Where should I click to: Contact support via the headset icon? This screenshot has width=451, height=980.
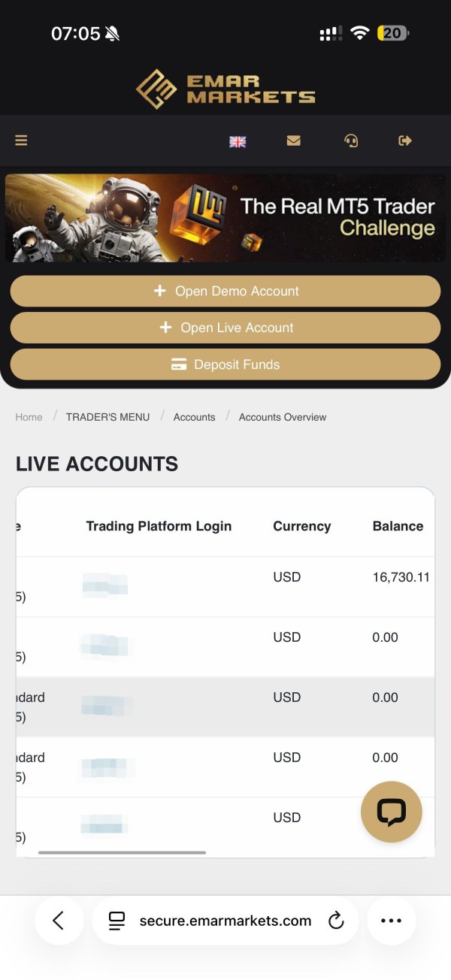(x=350, y=141)
